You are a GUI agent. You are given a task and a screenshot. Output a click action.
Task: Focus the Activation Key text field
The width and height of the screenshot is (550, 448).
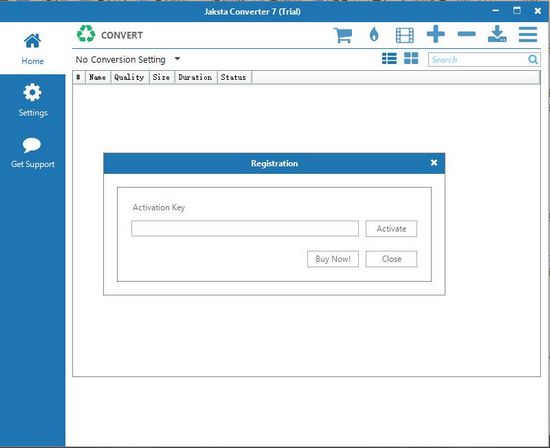[245, 229]
